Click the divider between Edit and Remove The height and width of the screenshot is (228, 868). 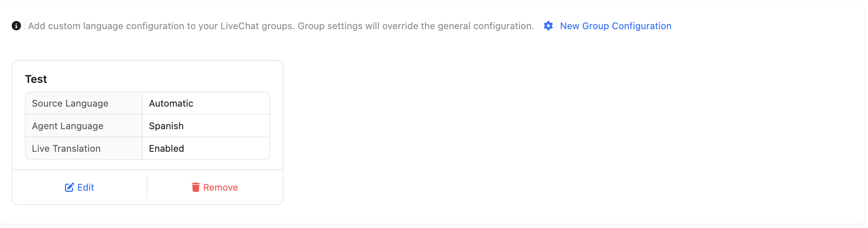(147, 187)
